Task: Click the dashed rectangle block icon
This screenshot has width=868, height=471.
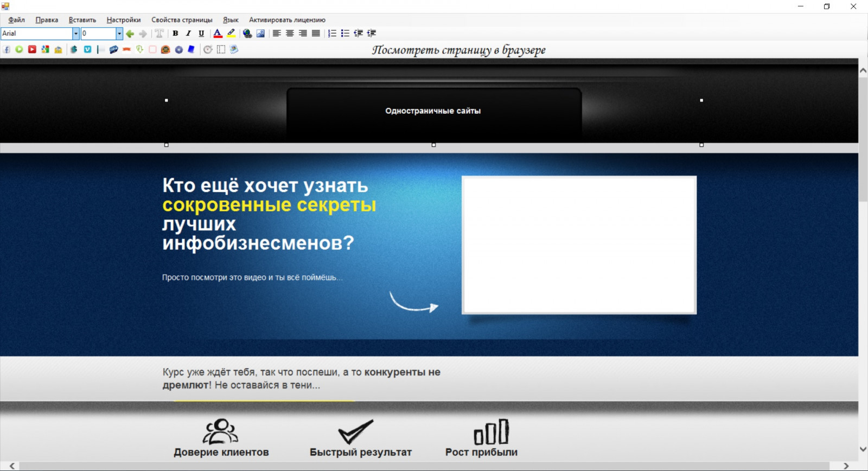Action: coord(221,49)
